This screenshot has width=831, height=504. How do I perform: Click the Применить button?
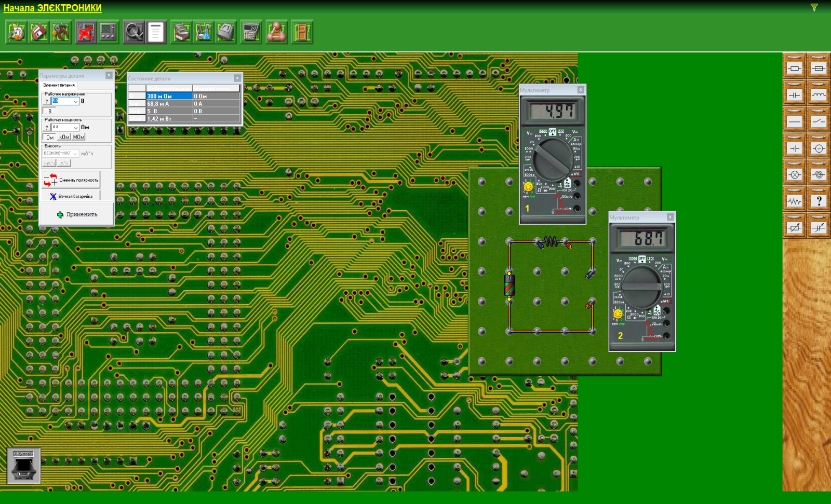click(77, 214)
